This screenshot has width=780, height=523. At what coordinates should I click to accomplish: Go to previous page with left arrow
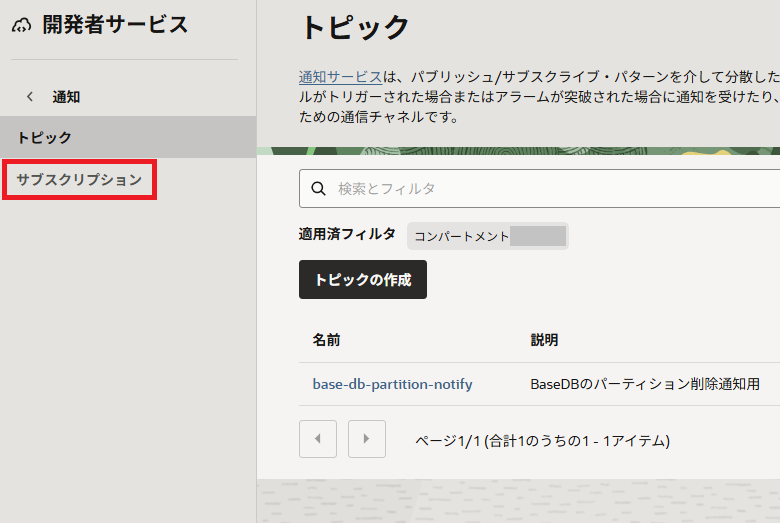[x=318, y=439]
